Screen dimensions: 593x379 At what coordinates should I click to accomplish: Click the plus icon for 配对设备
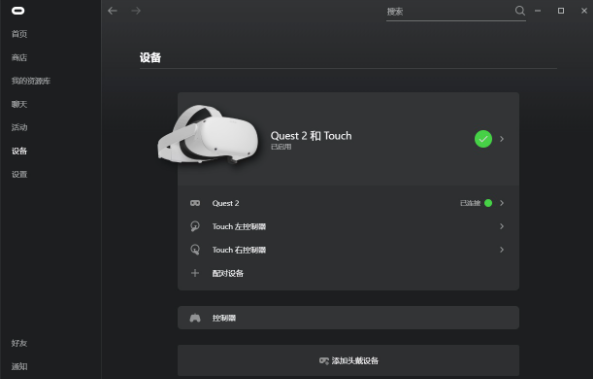click(x=195, y=273)
